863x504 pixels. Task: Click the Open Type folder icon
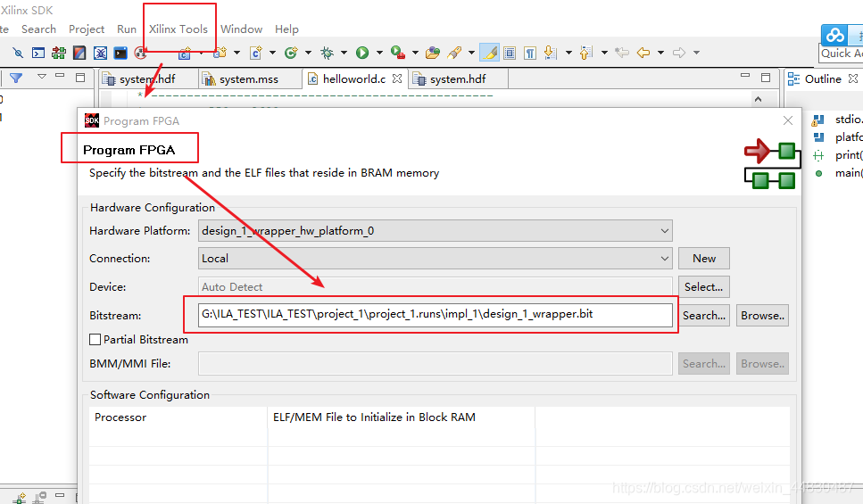(433, 53)
